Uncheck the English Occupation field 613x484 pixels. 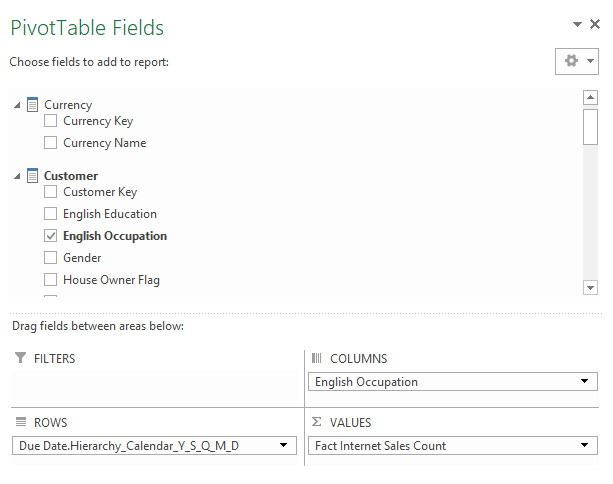[51, 236]
